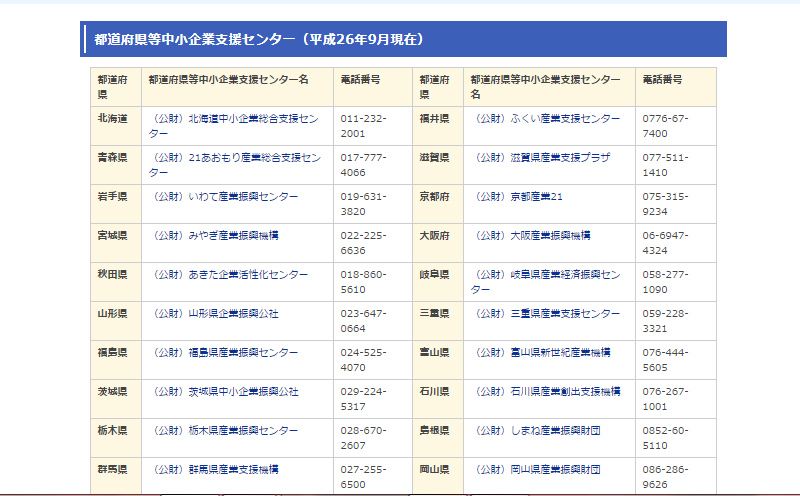
Task: Select the 岩手県 prefecture cell
Action: (116, 204)
